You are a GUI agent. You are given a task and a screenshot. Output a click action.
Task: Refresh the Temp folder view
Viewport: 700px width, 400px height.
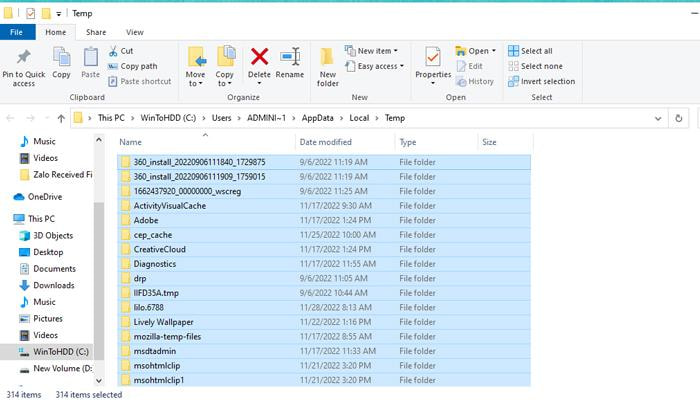click(679, 118)
